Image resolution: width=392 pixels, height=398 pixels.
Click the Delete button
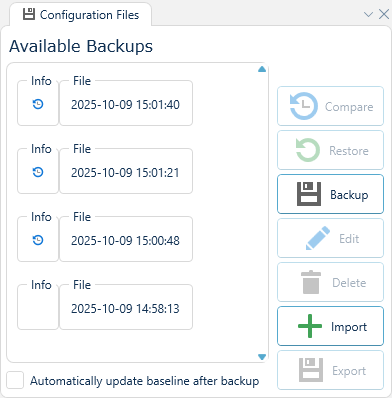click(330, 282)
